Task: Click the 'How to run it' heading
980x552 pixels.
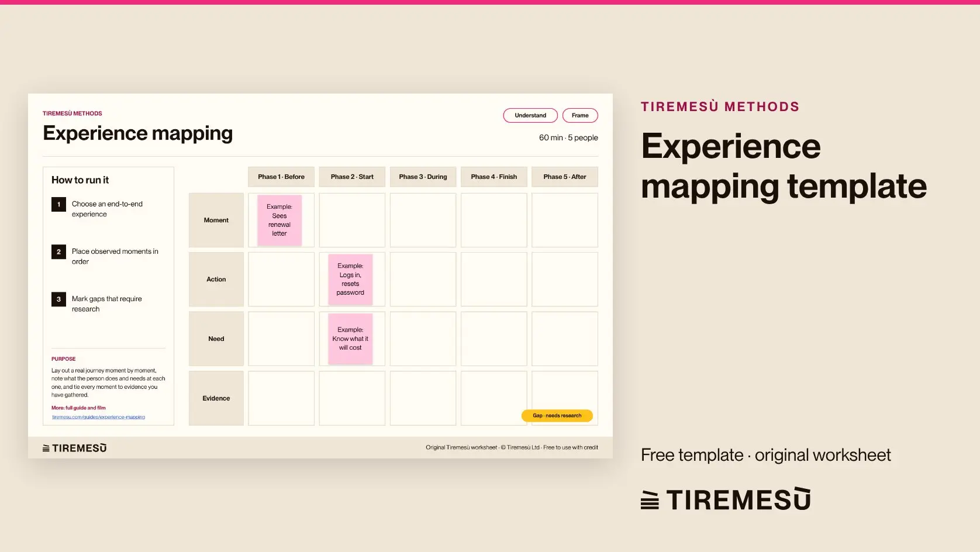Action: click(x=80, y=180)
